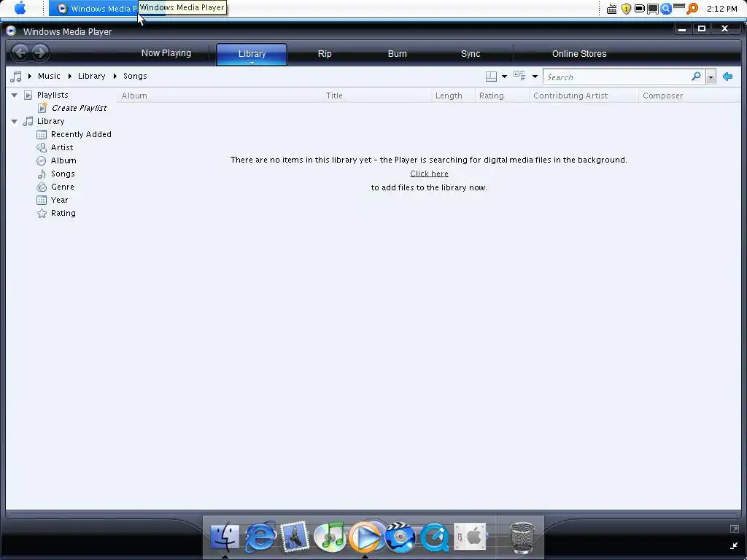The height and width of the screenshot is (560, 747).
Task: Click the Apple menu logo
Action: pos(20,7)
